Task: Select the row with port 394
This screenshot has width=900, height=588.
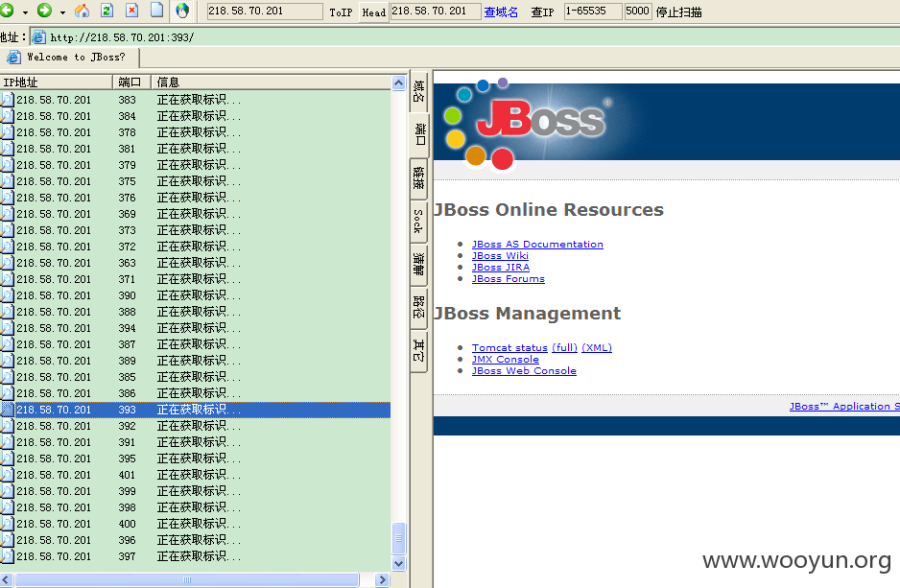Action: [195, 328]
